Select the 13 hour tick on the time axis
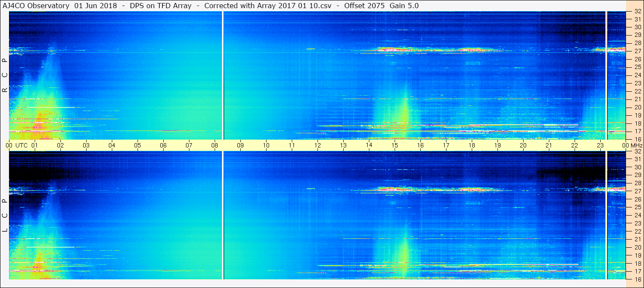The image size is (644, 288). point(343,145)
